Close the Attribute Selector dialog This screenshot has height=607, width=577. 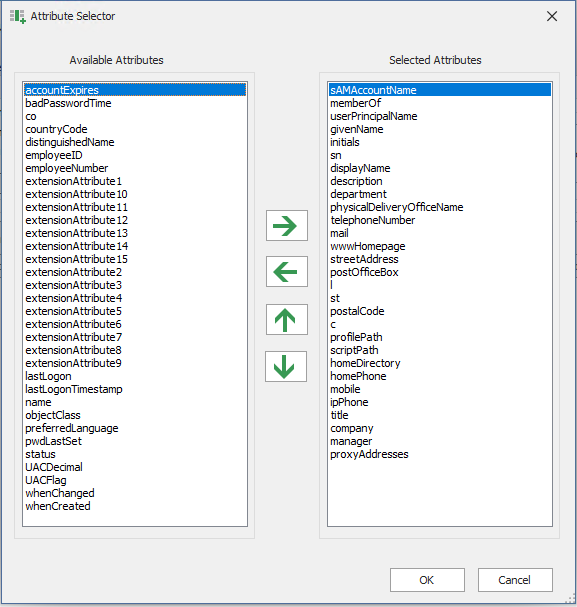coord(552,16)
